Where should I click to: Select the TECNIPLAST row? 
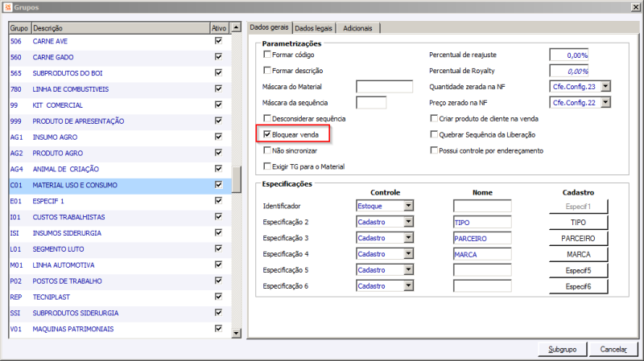[x=120, y=297]
